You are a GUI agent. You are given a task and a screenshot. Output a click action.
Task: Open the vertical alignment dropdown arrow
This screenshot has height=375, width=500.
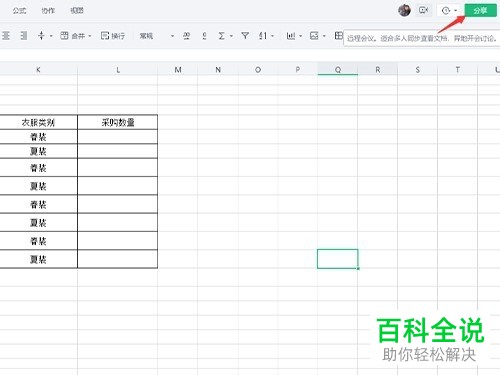click(51, 36)
